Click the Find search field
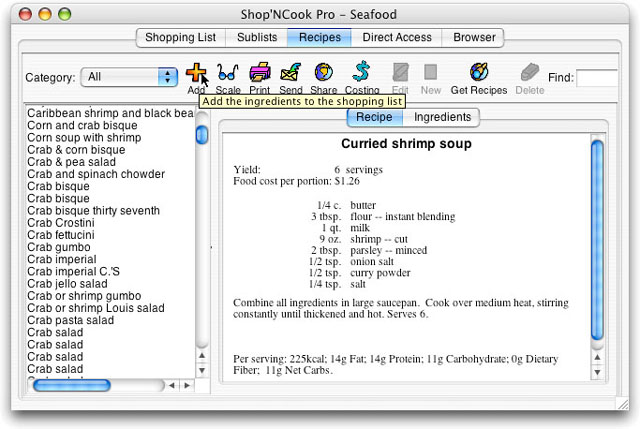This screenshot has width=640, height=429. (597, 78)
